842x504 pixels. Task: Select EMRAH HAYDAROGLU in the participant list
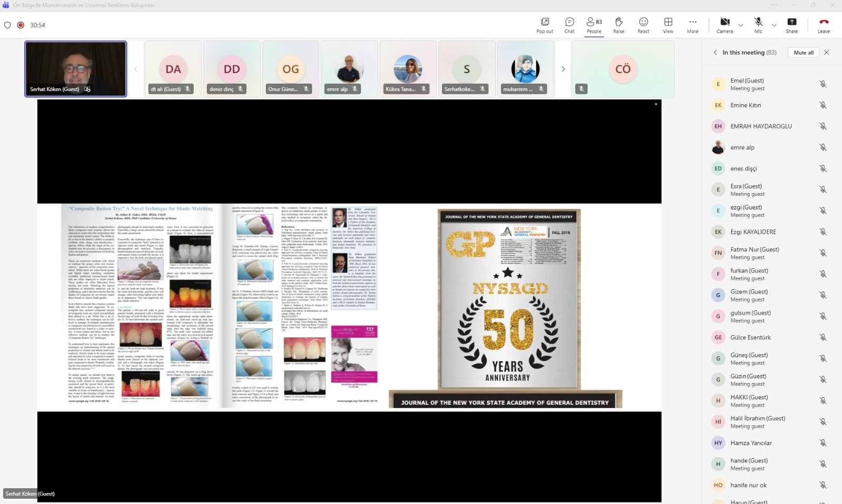point(760,126)
